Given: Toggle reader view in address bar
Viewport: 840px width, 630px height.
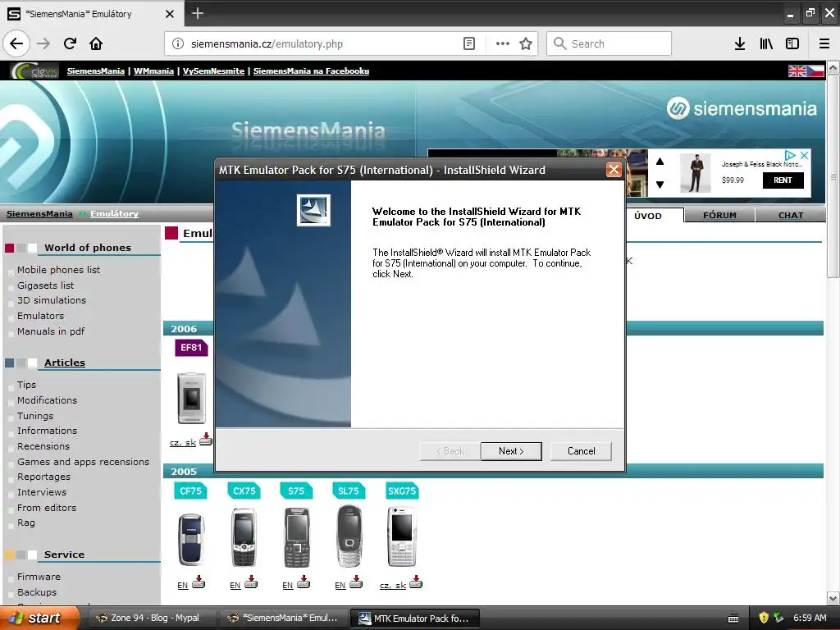Looking at the screenshot, I should point(468,44).
